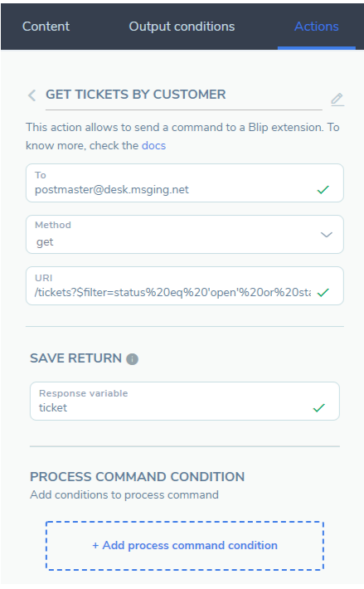Viewport: 364px width, 589px height.
Task: Open the Output conditions tab
Action: pos(182,27)
